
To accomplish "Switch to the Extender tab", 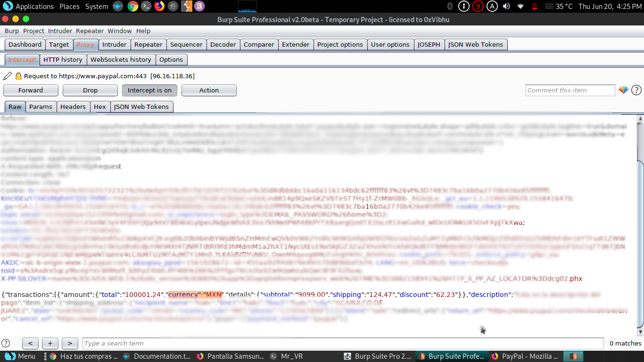I will [x=296, y=44].
